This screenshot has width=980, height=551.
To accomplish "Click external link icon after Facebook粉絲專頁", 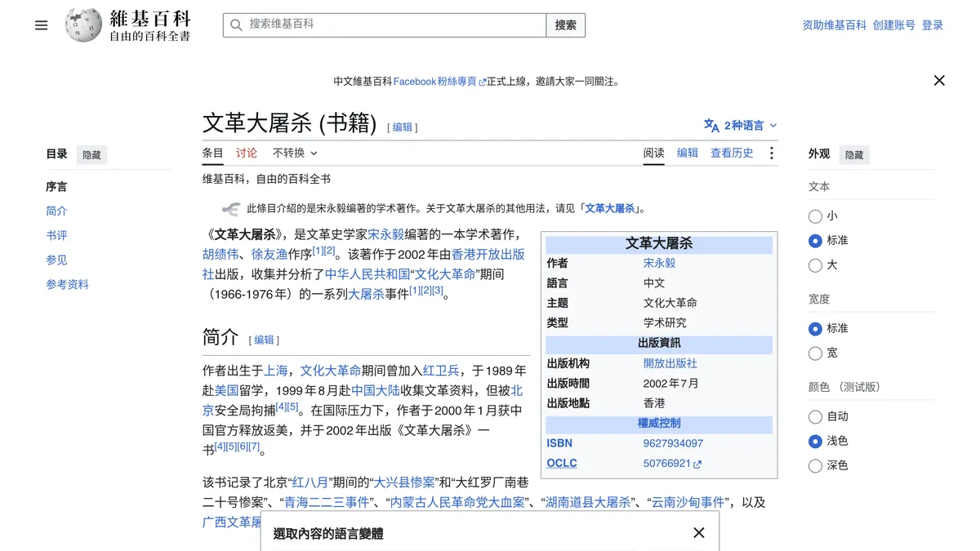I will click(482, 82).
